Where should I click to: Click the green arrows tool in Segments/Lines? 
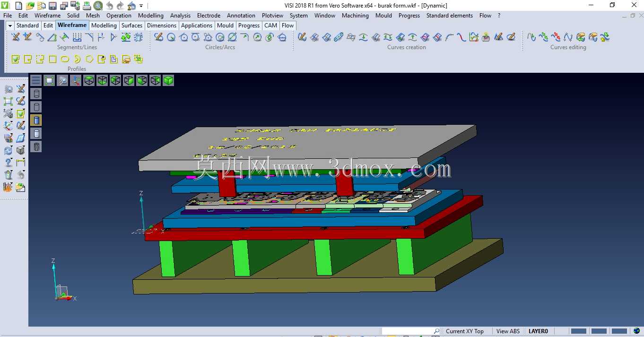[126, 37]
